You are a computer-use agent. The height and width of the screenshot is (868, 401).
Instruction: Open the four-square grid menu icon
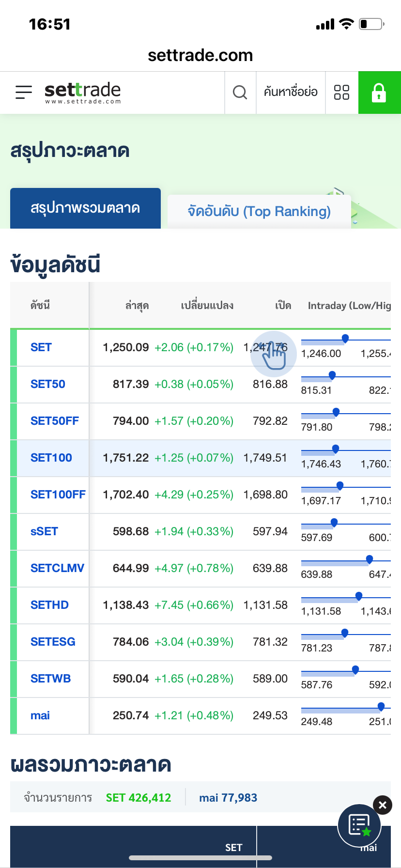[341, 92]
